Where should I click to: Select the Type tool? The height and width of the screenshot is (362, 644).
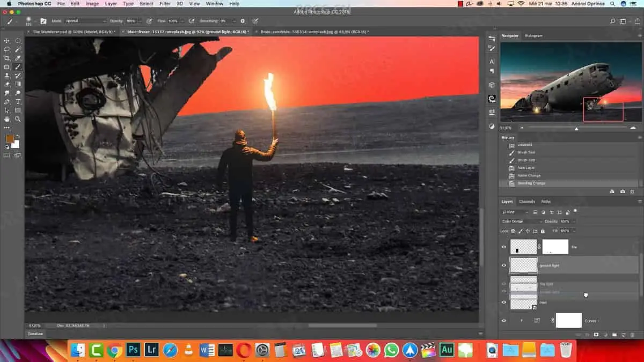coord(18,101)
